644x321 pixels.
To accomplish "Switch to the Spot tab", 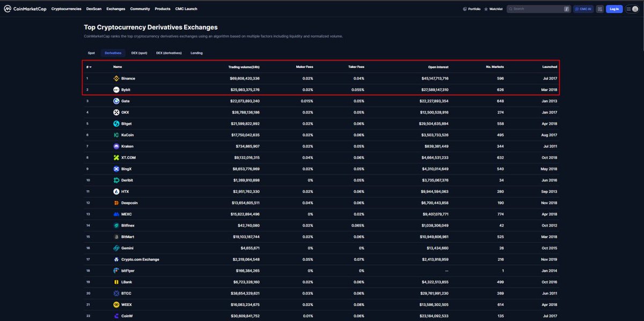I will point(91,53).
